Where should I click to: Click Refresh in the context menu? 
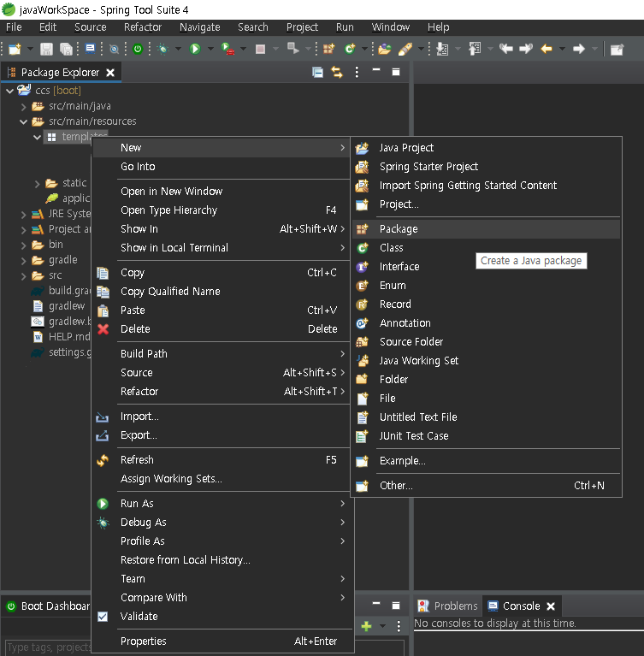pos(222,460)
